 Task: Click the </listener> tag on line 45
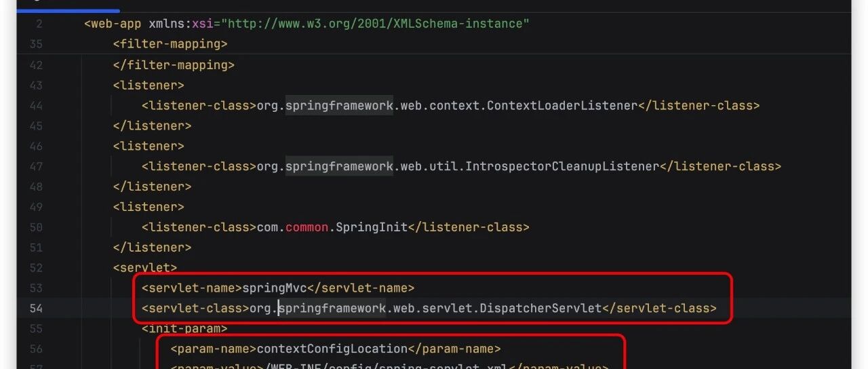152,126
